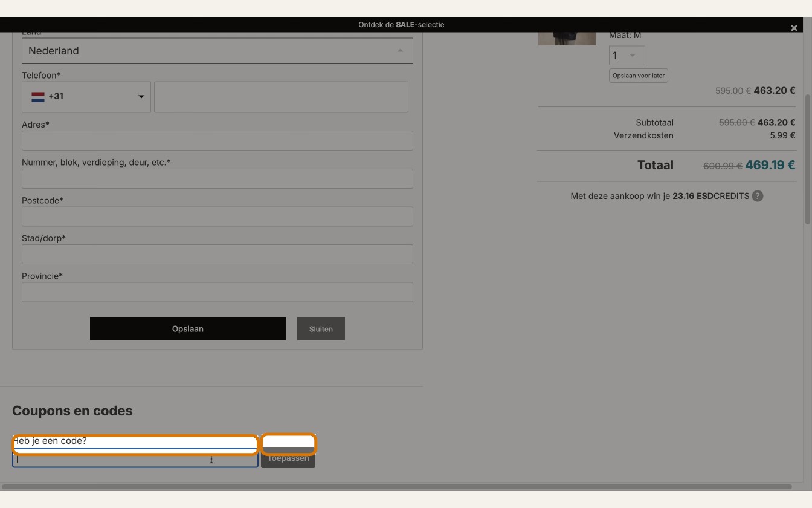This screenshot has height=508, width=812.
Task: Click the horizontal page scrollbar
Action: click(397, 486)
